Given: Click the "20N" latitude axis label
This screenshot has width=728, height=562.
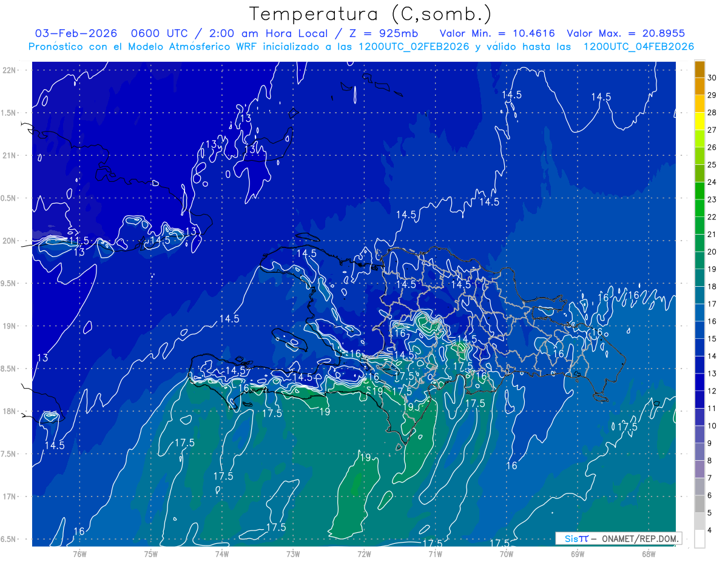Looking at the screenshot, I should pos(8,241).
